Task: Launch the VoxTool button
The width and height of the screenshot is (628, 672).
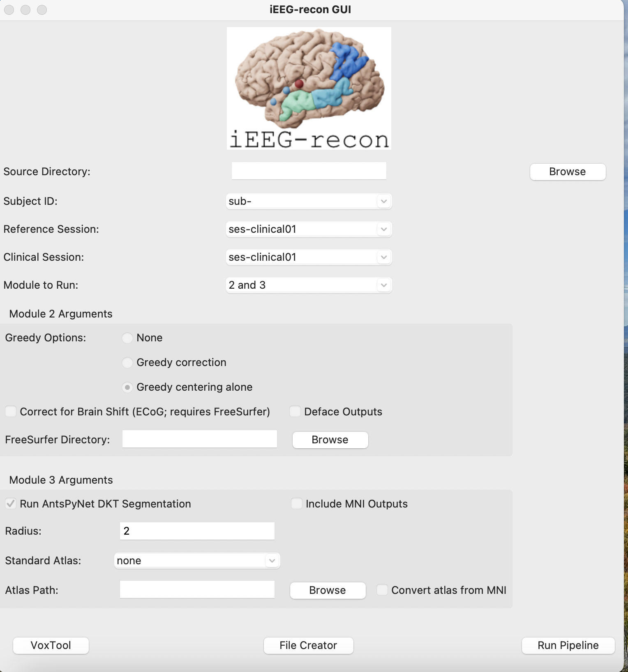Action: 51,645
